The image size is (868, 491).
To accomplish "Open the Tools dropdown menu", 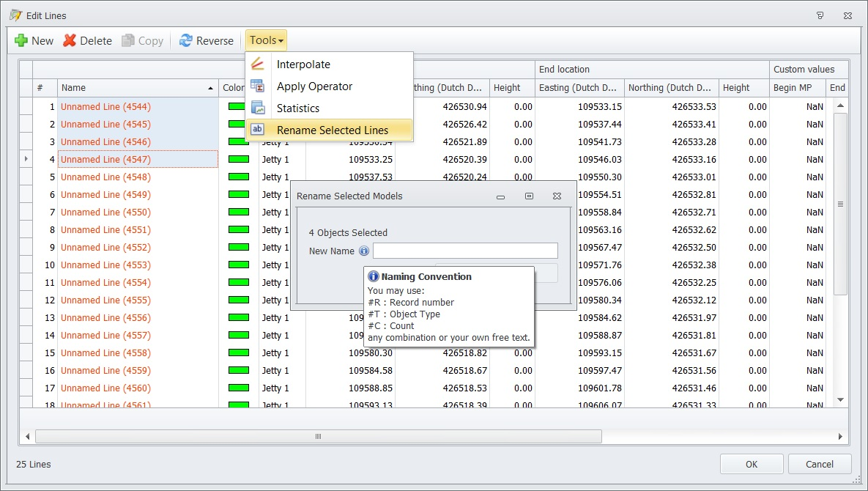I will 267,41.
